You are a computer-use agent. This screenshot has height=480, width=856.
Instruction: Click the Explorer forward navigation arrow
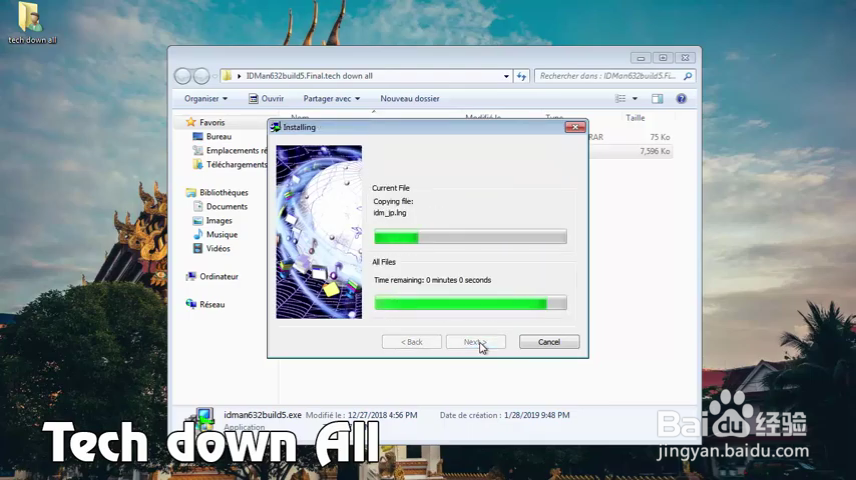201,76
